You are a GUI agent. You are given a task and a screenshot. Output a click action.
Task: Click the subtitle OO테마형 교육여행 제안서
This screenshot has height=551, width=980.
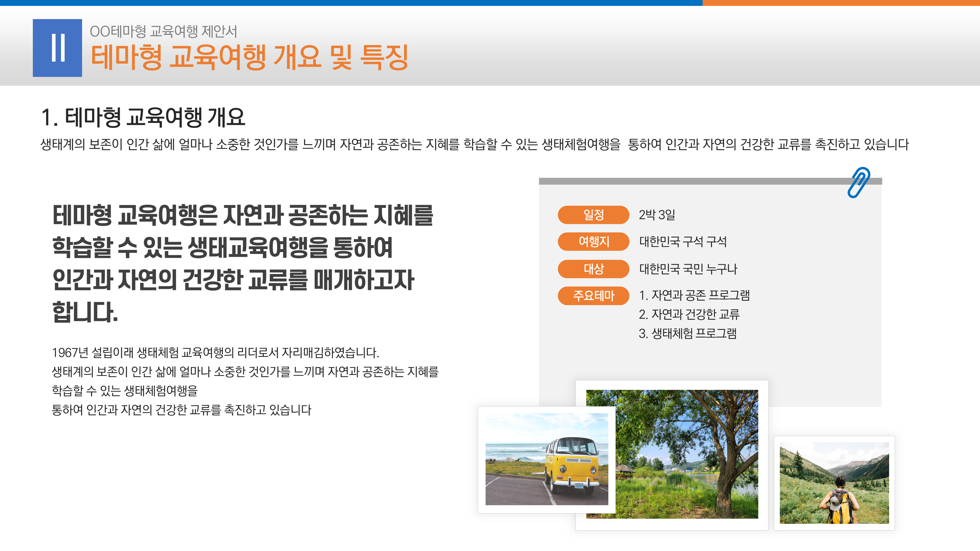click(164, 31)
